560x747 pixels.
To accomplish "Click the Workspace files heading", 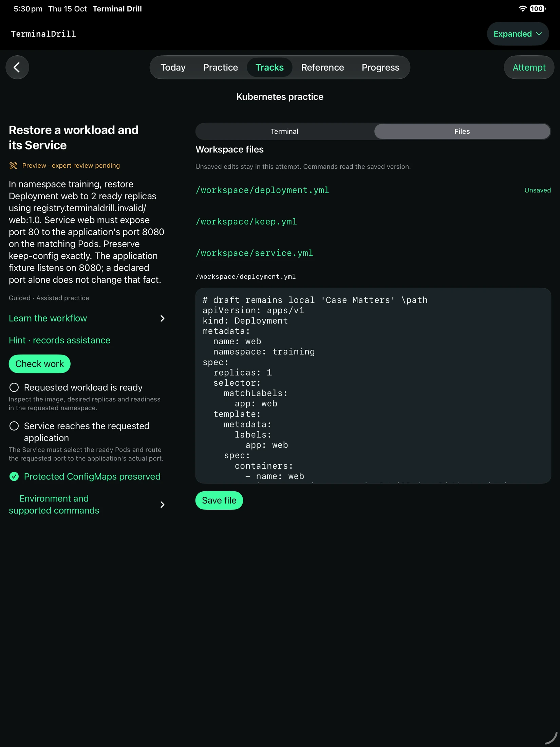I will pyautogui.click(x=229, y=149).
